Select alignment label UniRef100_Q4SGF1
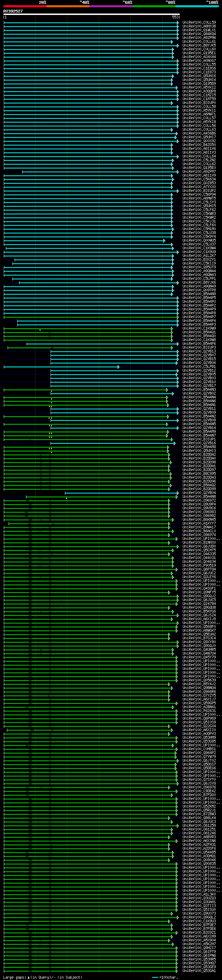 click(x=199, y=589)
